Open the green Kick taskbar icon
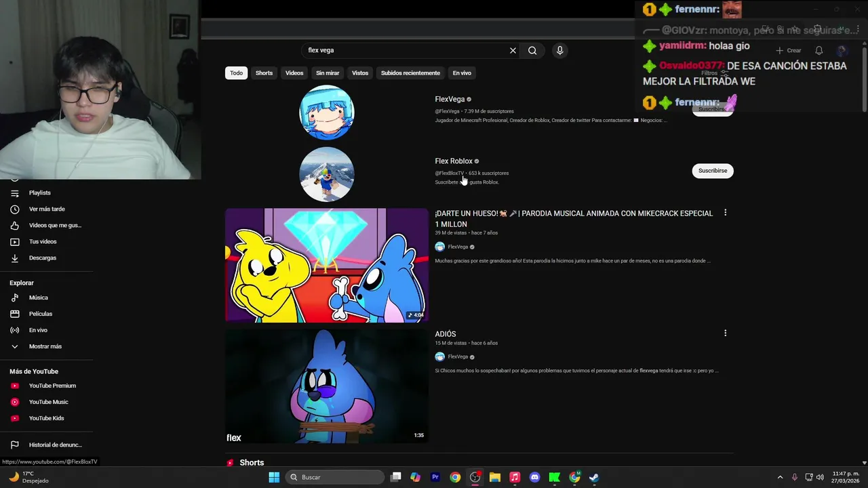The width and height of the screenshot is (868, 488). 554,477
